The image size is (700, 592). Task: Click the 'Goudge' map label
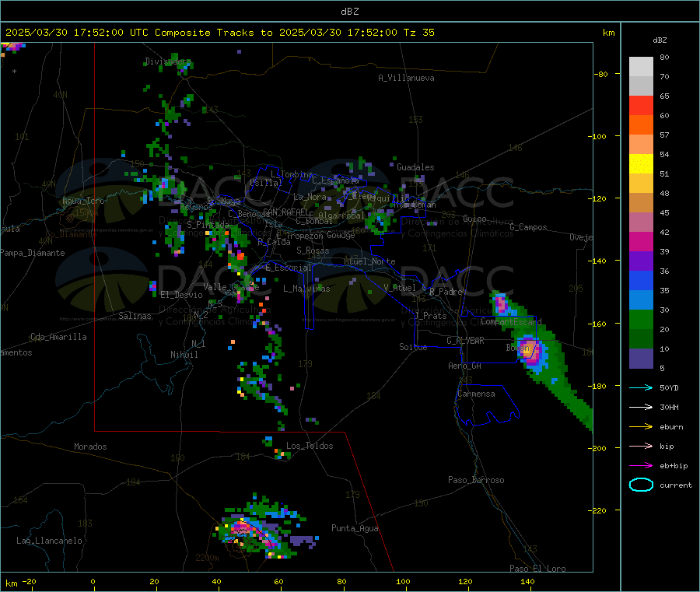point(341,235)
